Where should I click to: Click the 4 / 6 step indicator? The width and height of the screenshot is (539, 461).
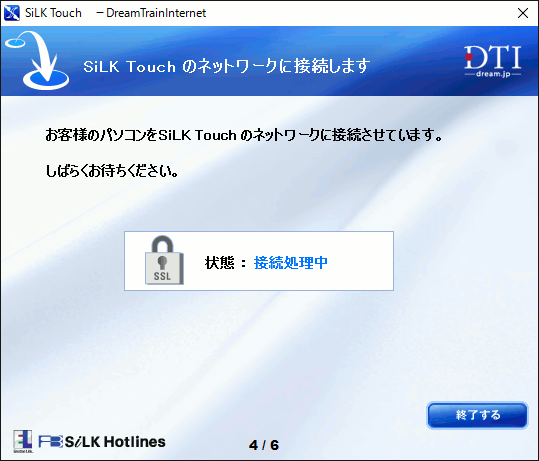coord(264,445)
